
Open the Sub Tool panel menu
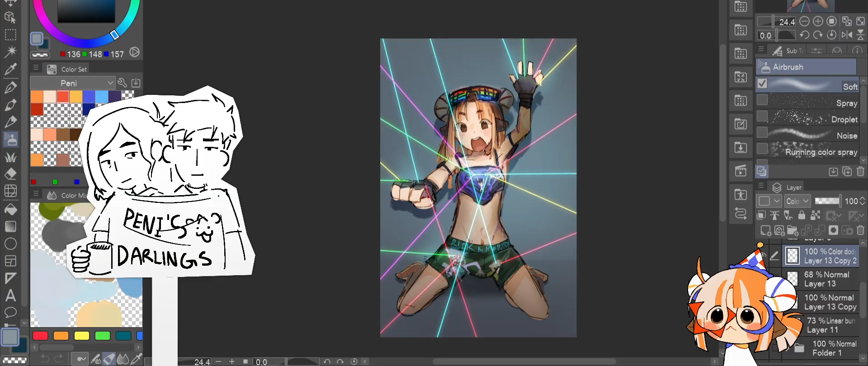(x=761, y=49)
